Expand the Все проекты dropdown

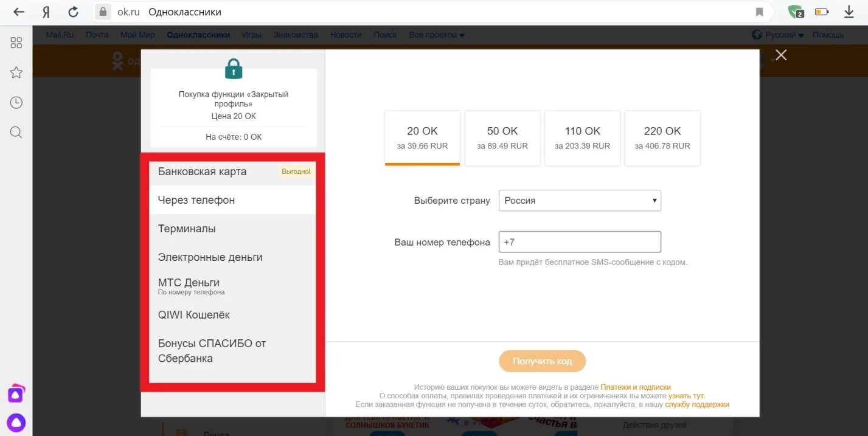point(437,35)
